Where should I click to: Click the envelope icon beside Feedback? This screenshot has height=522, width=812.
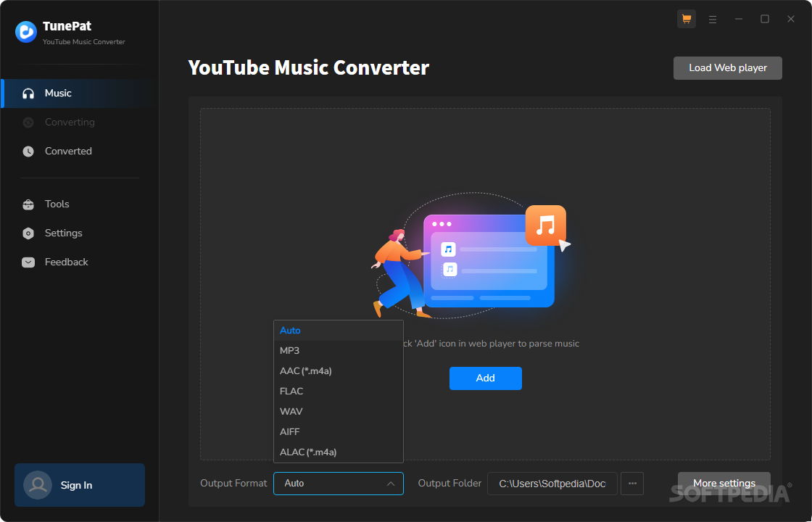pyautogui.click(x=28, y=262)
